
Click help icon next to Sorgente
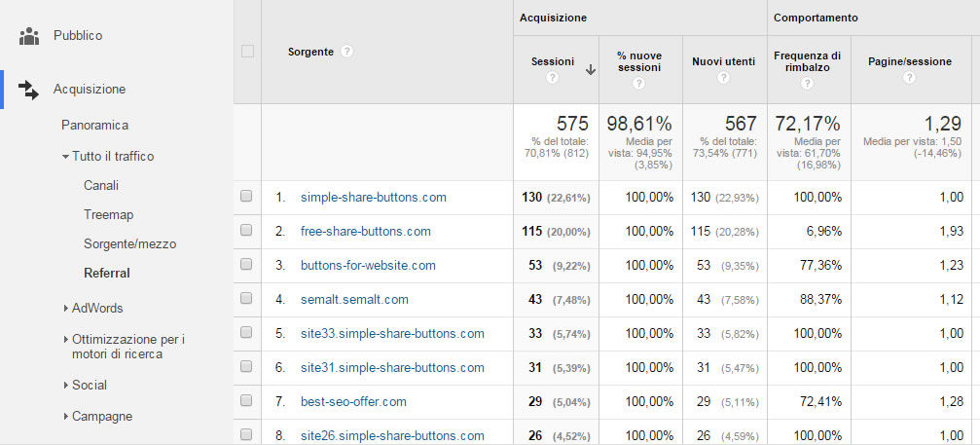click(347, 52)
